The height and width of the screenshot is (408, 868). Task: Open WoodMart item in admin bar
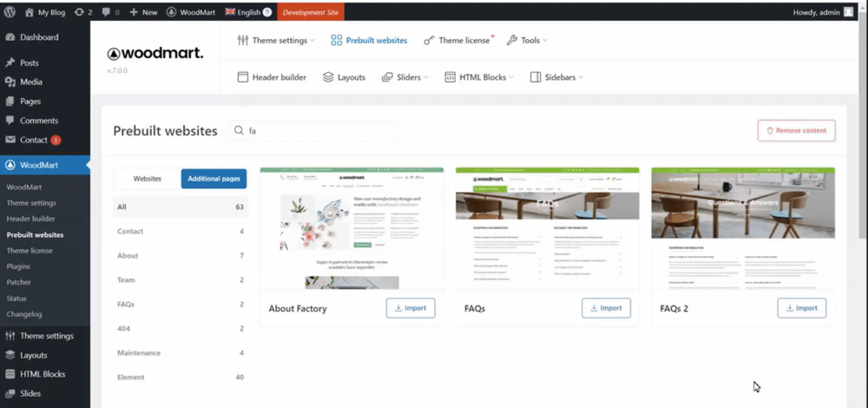tap(190, 12)
